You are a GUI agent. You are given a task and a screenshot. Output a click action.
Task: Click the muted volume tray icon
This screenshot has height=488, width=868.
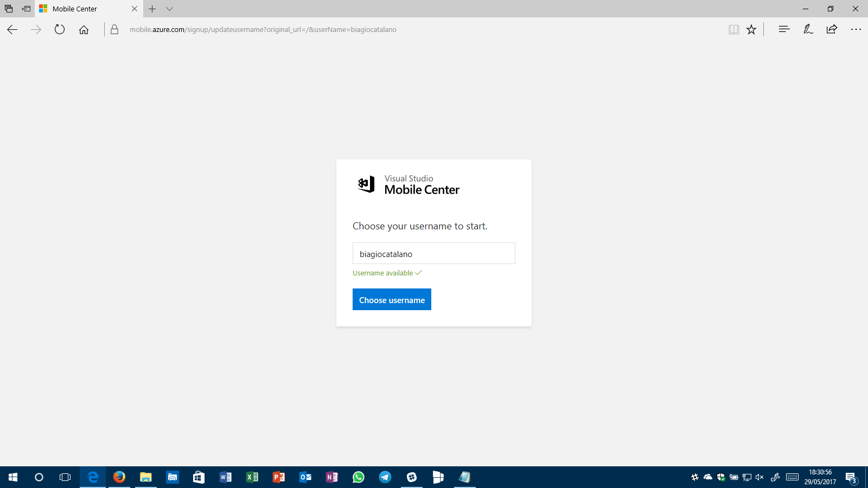(x=759, y=477)
